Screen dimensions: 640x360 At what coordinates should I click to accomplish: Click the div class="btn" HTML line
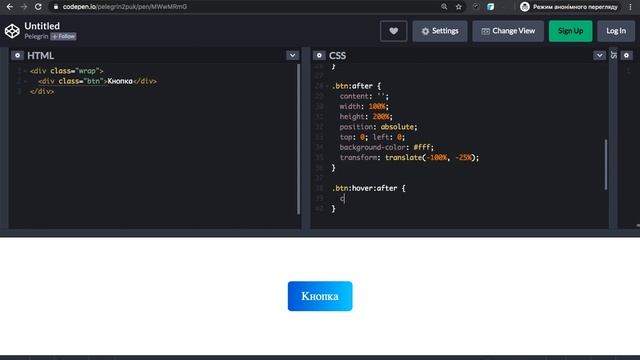point(98,81)
